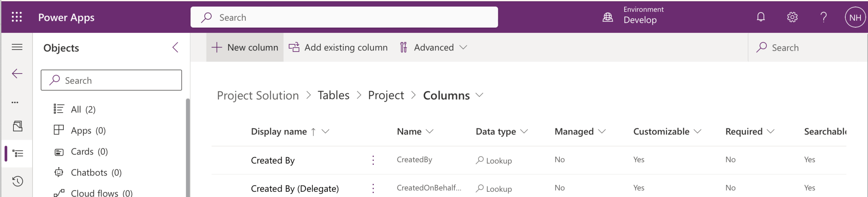Open the app launcher waffle icon
Screen dimensions: 868x197
(x=17, y=17)
